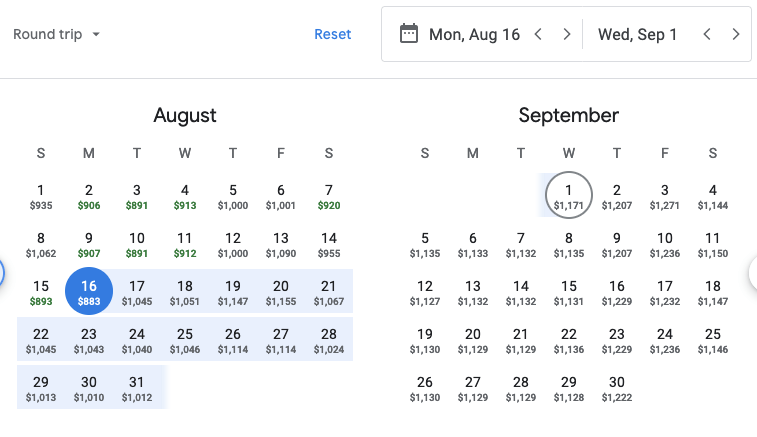Click the Mon, Aug 16 departure field
The image size is (757, 437).
pyautogui.click(x=474, y=34)
